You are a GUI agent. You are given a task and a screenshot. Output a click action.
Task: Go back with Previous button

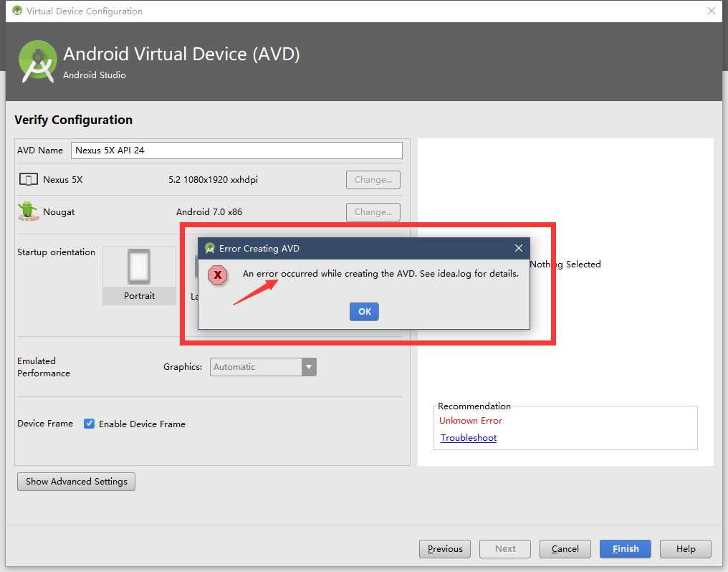click(445, 549)
